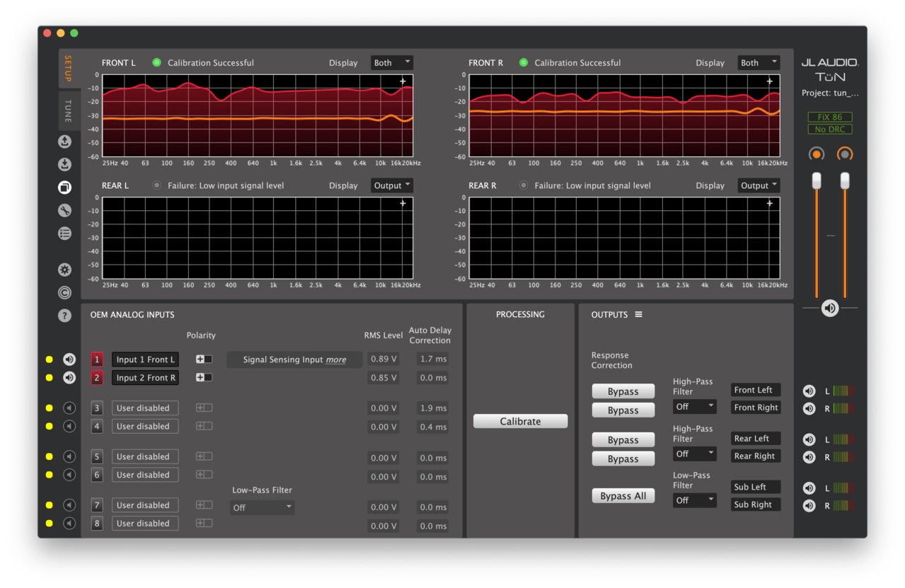Click the right master volume slider handle
This screenshot has width=905, height=588.
point(844,180)
